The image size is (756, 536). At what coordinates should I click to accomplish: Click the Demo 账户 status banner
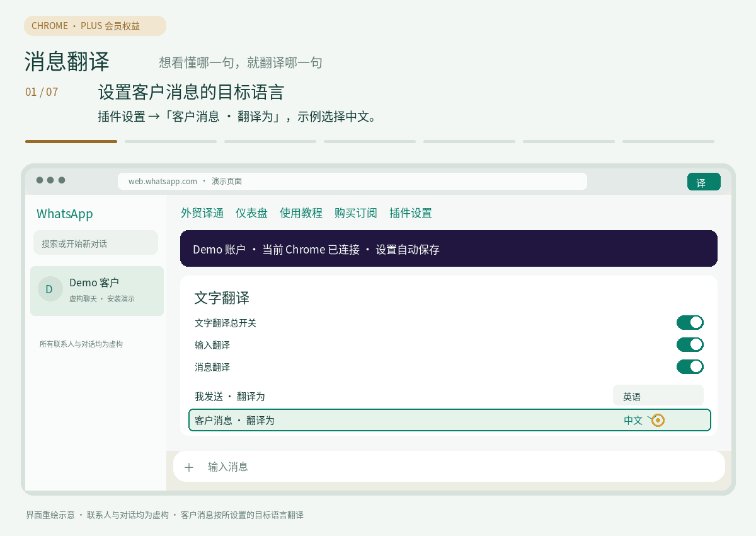[x=449, y=248]
